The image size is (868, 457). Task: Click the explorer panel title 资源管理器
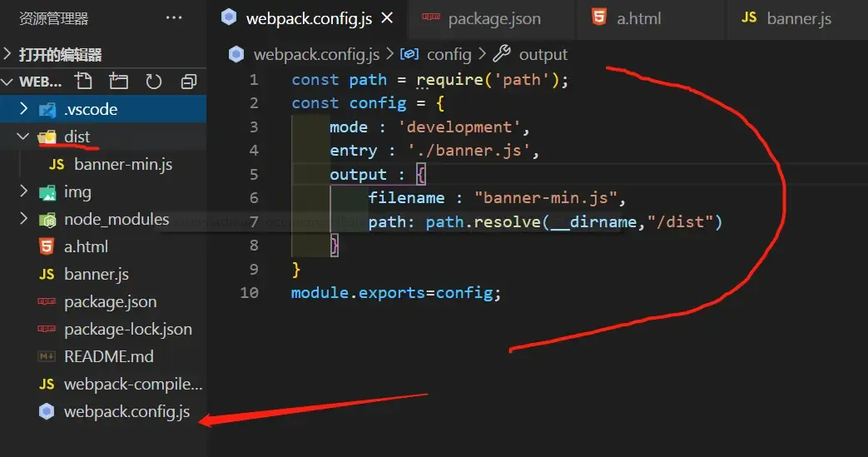coord(54,18)
